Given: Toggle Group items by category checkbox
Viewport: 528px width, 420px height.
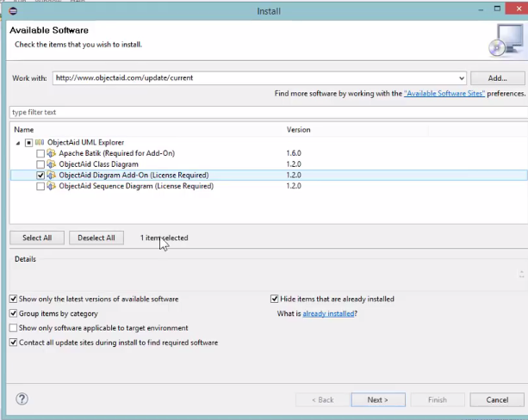Looking at the screenshot, I should point(13,313).
